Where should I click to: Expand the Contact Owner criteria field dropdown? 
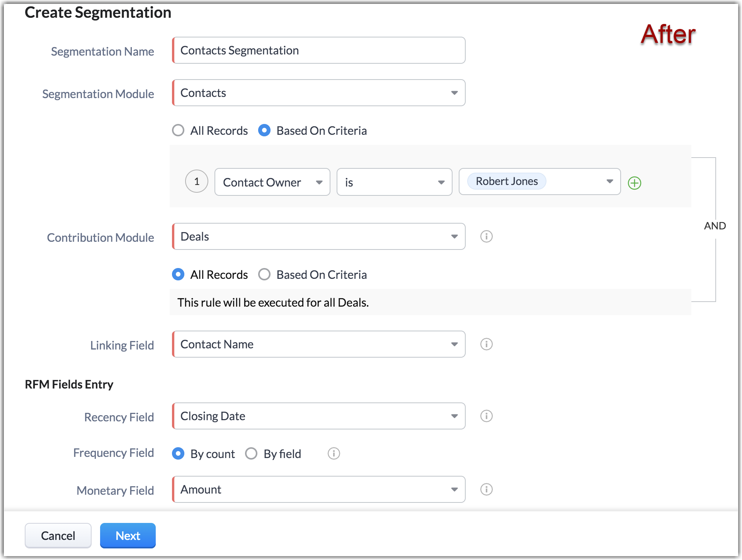pos(272,182)
